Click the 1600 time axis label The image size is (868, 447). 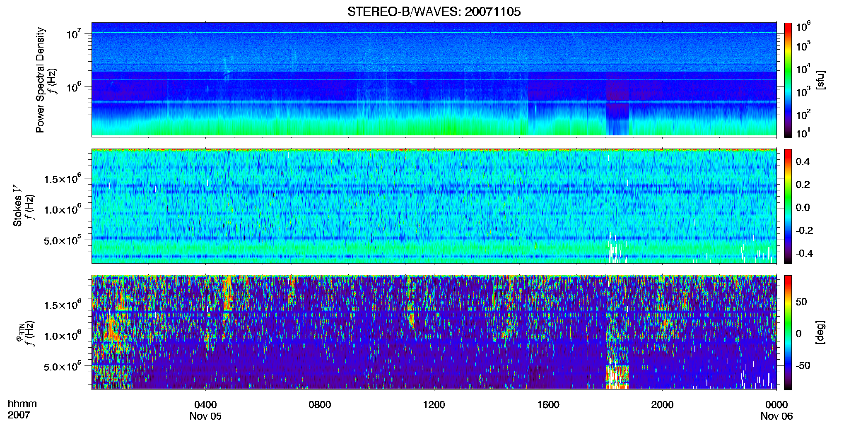point(548,405)
